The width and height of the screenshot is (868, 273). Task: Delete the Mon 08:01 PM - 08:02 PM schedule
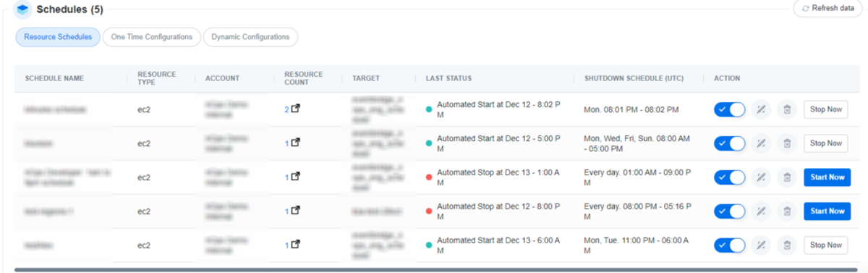(787, 109)
